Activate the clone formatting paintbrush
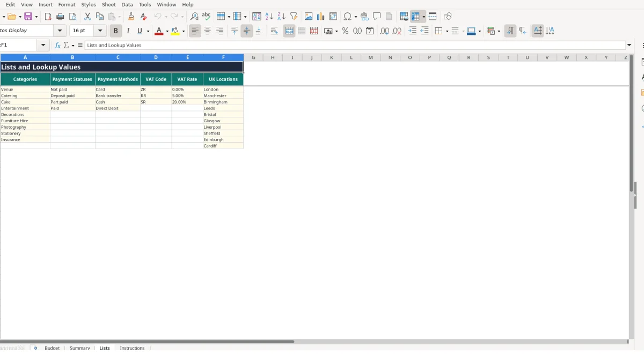The height and width of the screenshot is (362, 644). [x=131, y=17]
